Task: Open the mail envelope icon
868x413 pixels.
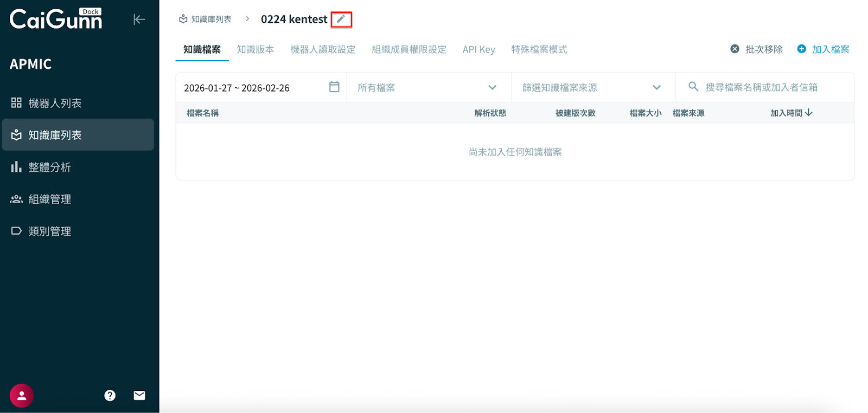Action: click(x=139, y=396)
